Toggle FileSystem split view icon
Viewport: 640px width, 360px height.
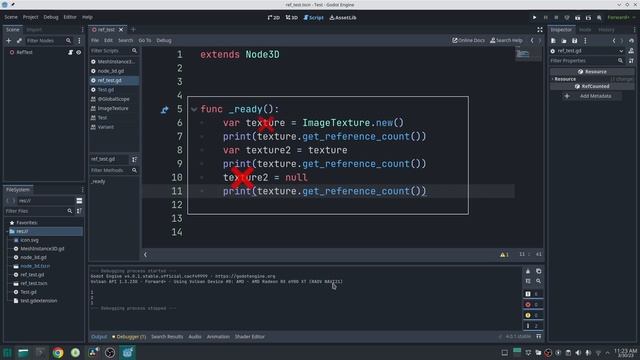click(x=79, y=201)
